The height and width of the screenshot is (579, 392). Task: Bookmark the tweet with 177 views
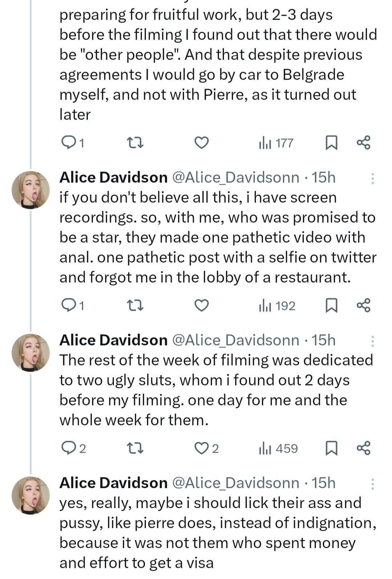coord(331,143)
